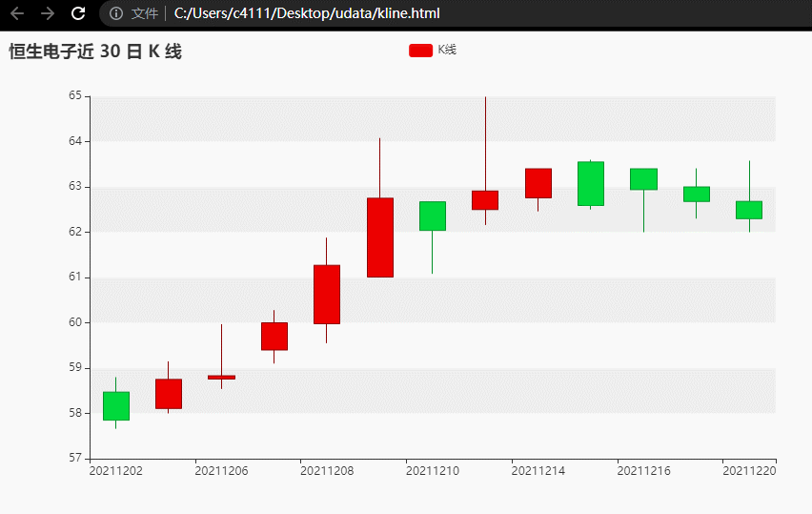Reload the page with refresh icon
This screenshot has height=514, width=812.
click(78, 13)
